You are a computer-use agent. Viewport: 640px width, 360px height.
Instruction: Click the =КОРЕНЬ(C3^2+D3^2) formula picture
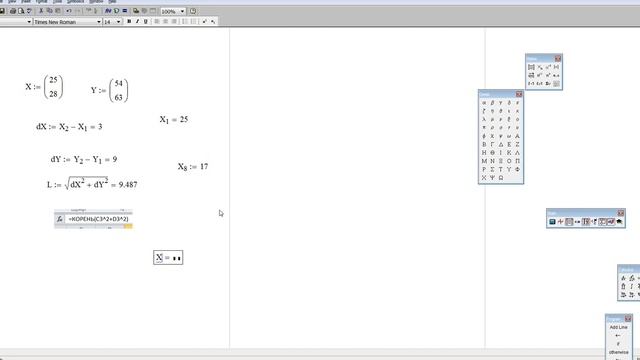[x=93, y=219]
